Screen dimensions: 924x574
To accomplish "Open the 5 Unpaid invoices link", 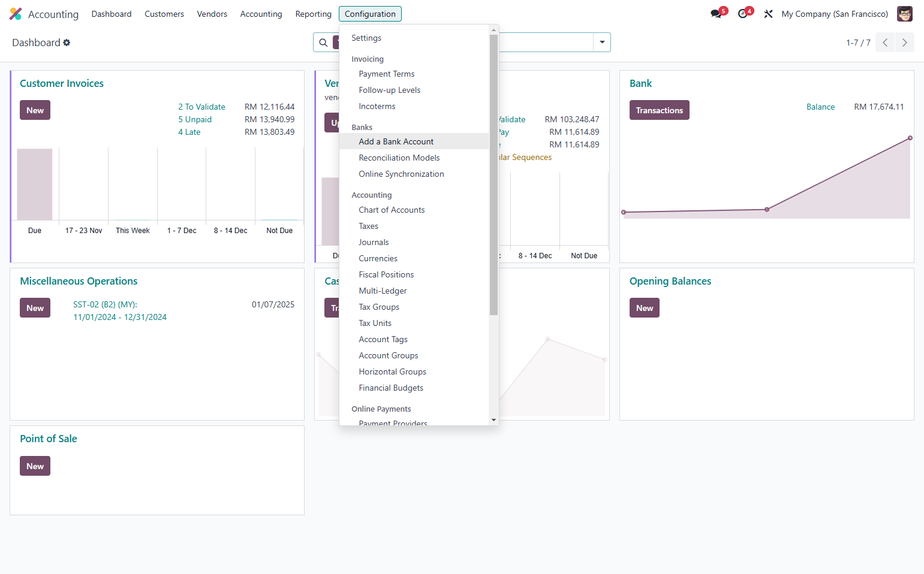I will tap(195, 119).
